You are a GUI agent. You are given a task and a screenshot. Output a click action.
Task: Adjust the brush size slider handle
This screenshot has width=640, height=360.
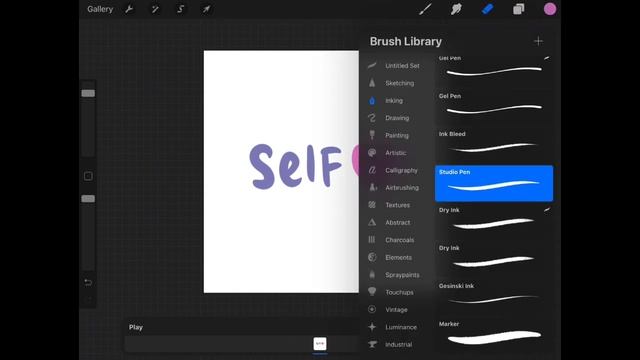(88, 93)
